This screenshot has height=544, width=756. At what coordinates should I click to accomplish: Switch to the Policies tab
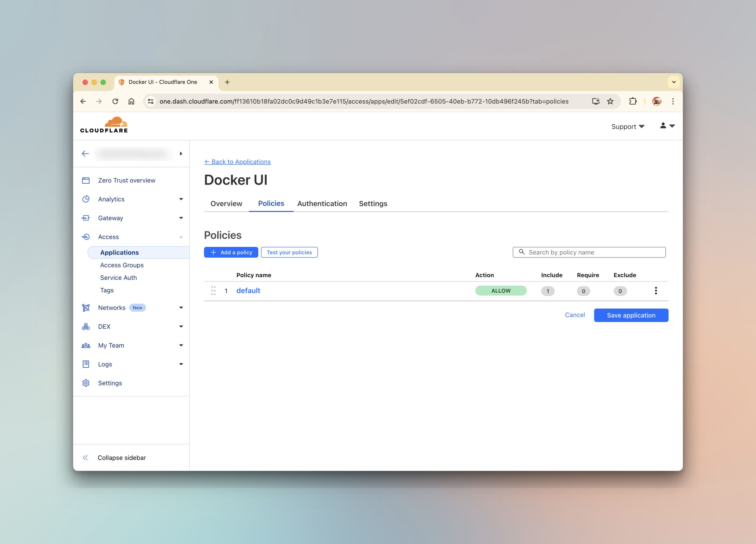(271, 203)
